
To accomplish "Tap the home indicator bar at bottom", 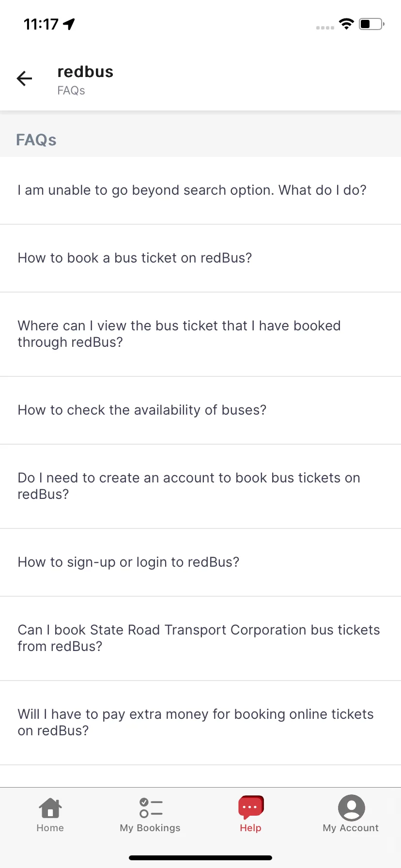I will coord(200,858).
